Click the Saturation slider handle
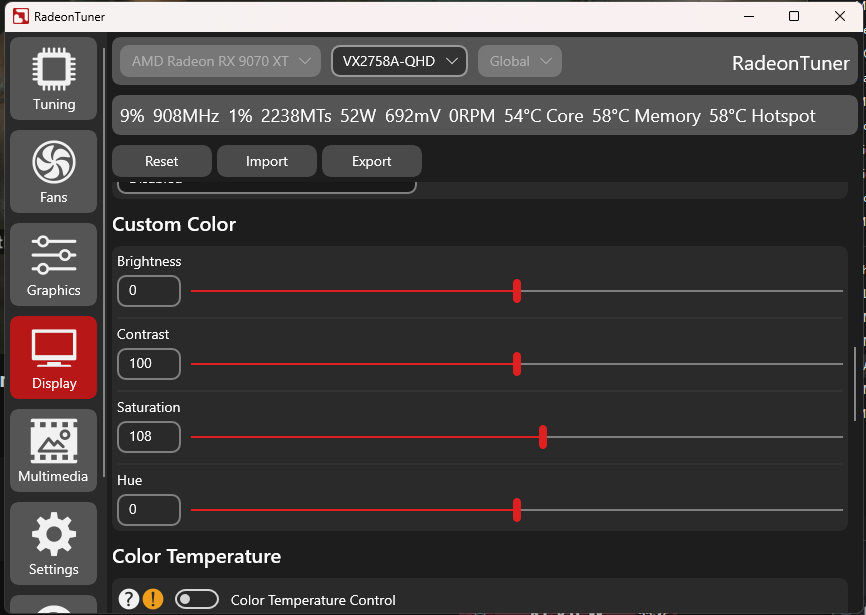 (543, 437)
